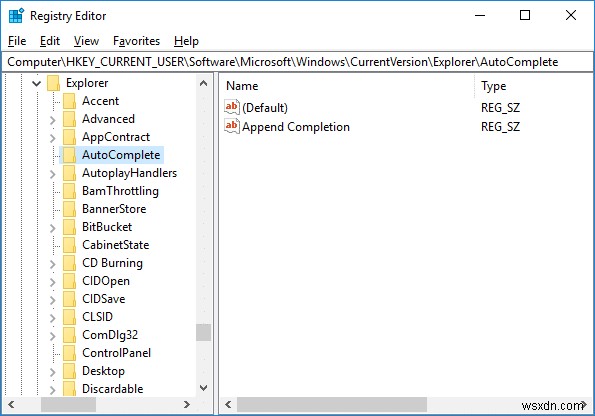Click the Append Completion string value icon
The width and height of the screenshot is (595, 416).
coord(232,126)
